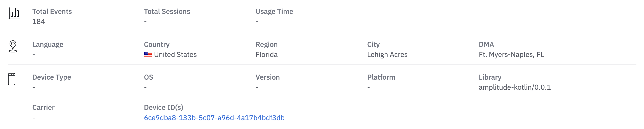The image size is (644, 129).
Task: Click the Usage Time label
Action: tap(274, 12)
